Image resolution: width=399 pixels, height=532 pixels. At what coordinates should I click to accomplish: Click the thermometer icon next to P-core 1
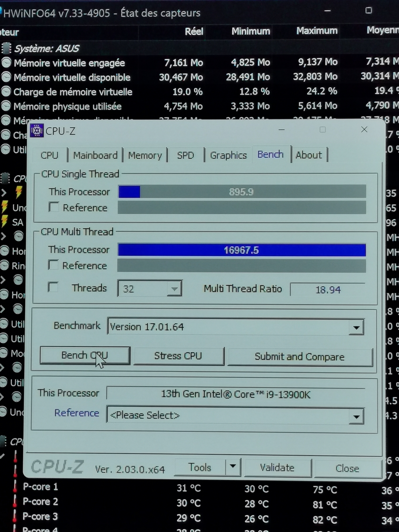[x=15, y=486]
